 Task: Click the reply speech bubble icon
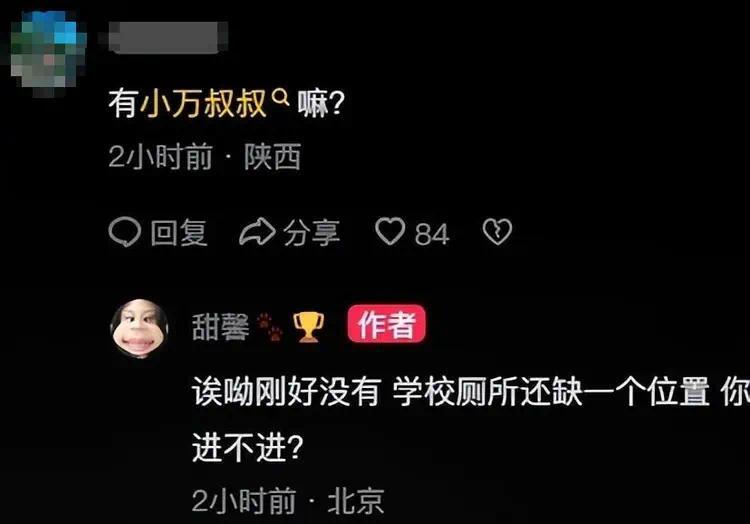pos(124,232)
